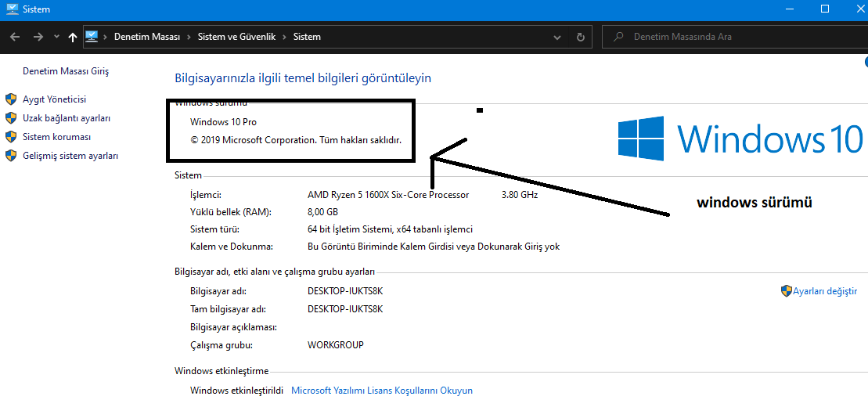The width and height of the screenshot is (868, 407).
Task: Click the İşlemci label
Action: click(x=205, y=195)
